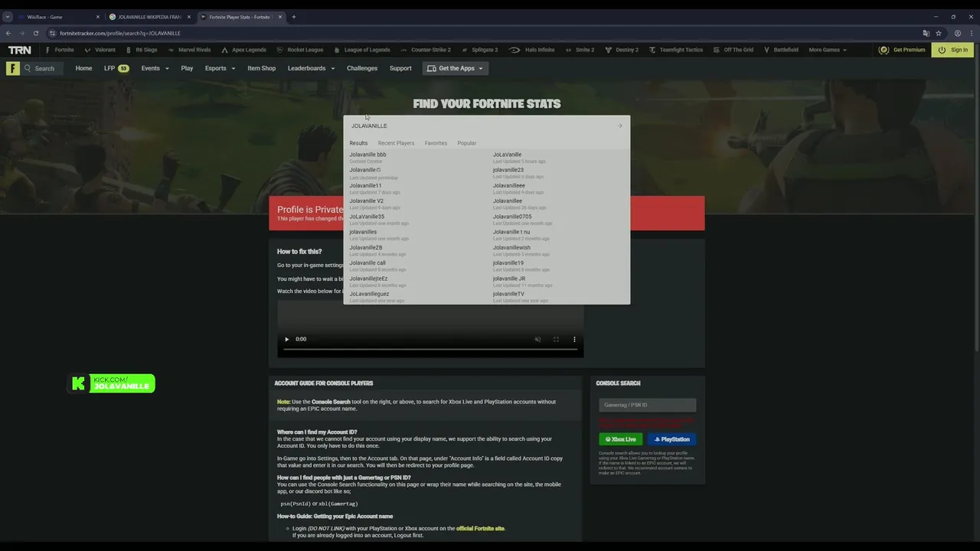Open Support page
Image resolution: width=980 pixels, height=551 pixels.
pos(400,68)
